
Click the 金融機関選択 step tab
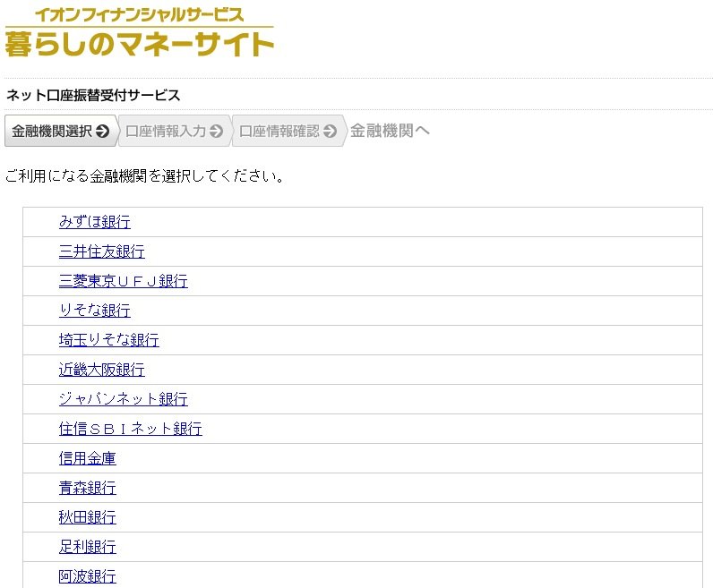coord(61,131)
